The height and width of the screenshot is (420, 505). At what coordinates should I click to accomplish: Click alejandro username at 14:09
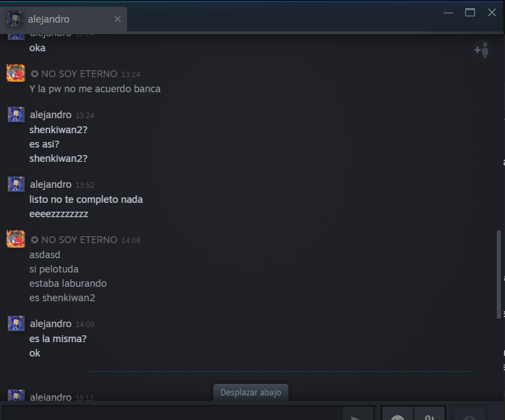[x=51, y=324]
